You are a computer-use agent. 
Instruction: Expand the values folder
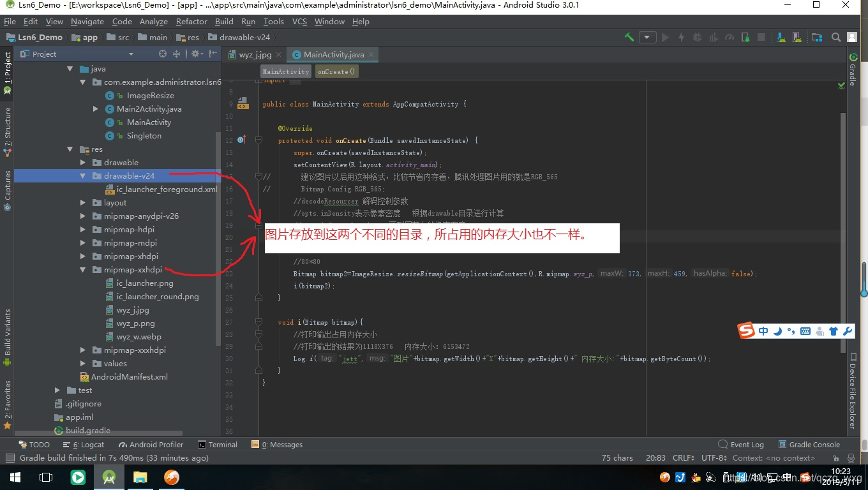coord(83,364)
